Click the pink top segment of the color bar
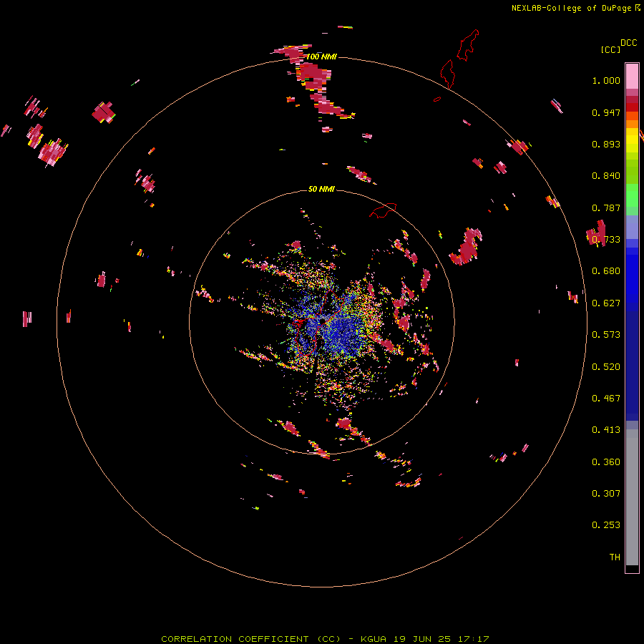644x644 pixels. point(632,76)
